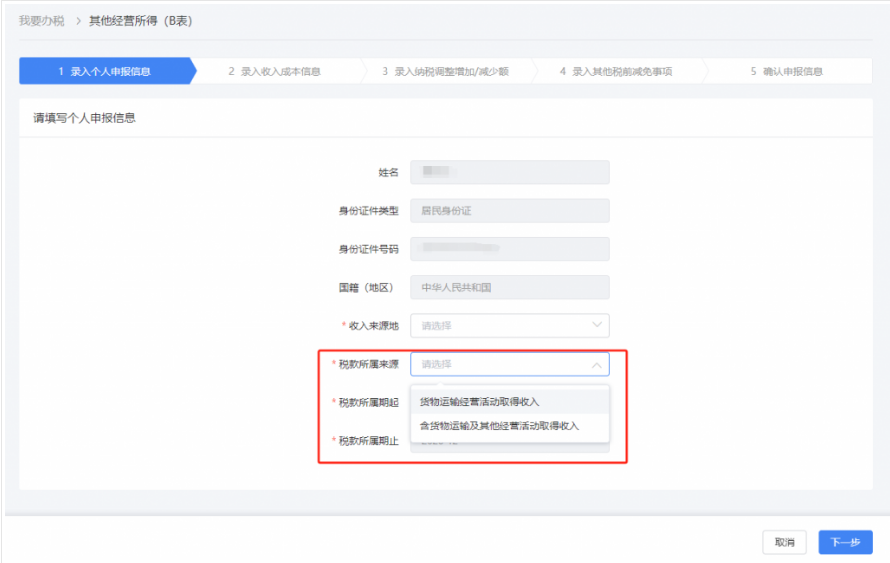This screenshot has width=890, height=563.
Task: Navigate to 我要办税 breadcrumb link
Action: (42, 21)
